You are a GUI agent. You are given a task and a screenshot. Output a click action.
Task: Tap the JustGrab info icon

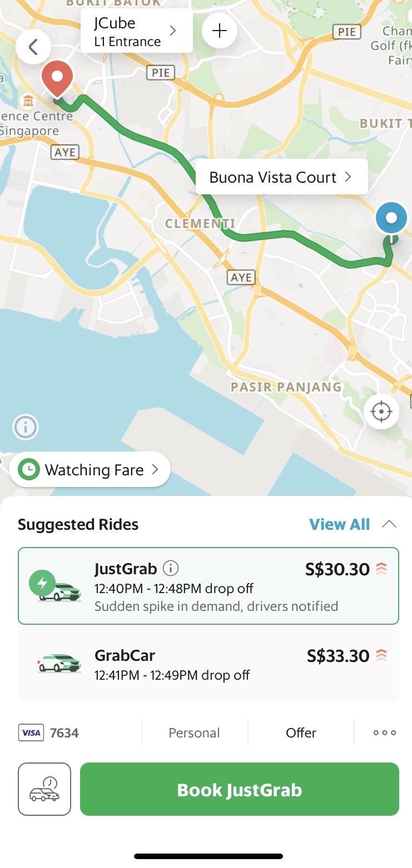tap(171, 568)
